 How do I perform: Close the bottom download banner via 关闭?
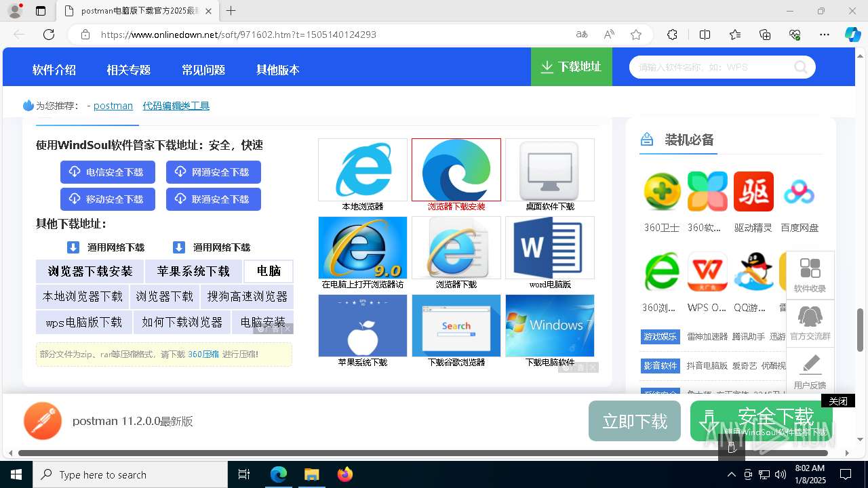click(838, 401)
